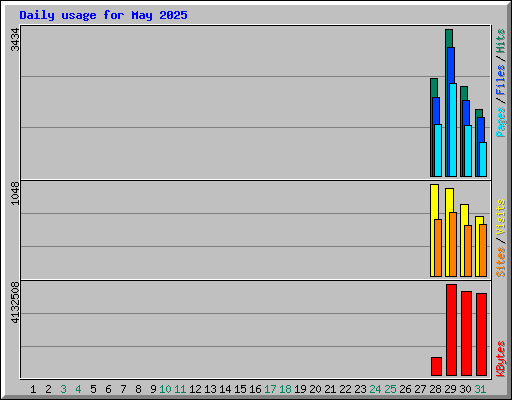Click the orange sites bar for day 31
512x400 pixels.
click(483, 250)
